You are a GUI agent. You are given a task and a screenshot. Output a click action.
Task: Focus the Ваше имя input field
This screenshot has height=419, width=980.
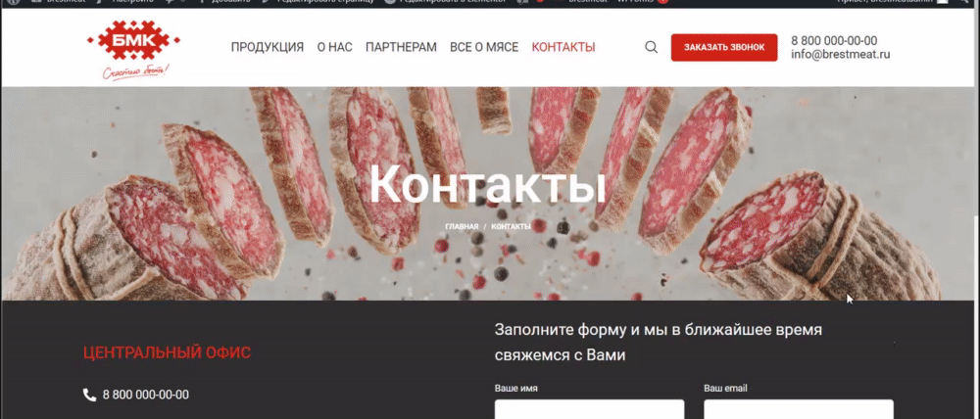pos(589,409)
